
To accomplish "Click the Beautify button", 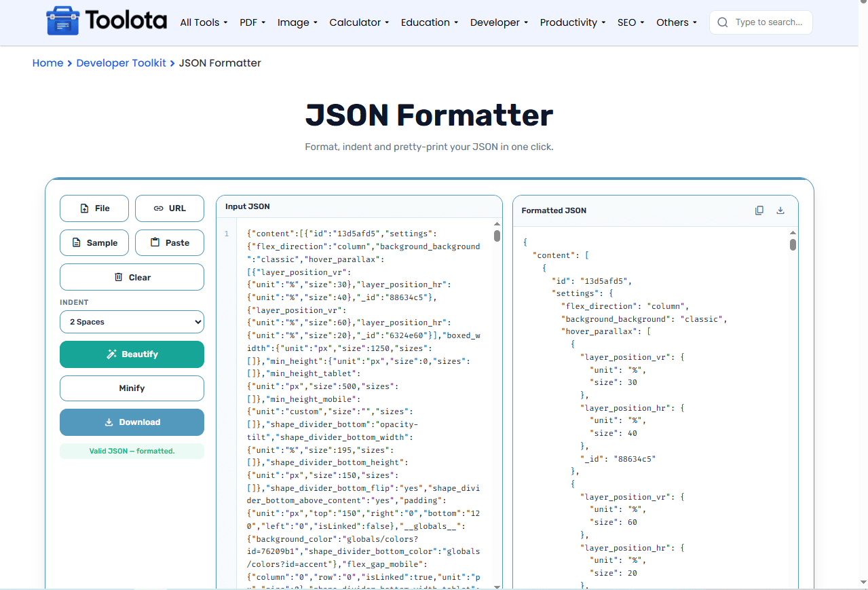I will pyautogui.click(x=132, y=354).
